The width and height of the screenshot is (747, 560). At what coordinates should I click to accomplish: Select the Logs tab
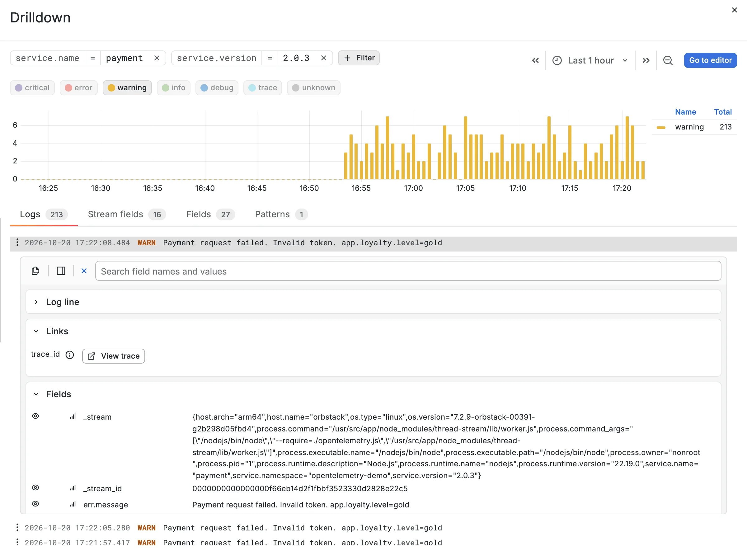[x=44, y=214]
